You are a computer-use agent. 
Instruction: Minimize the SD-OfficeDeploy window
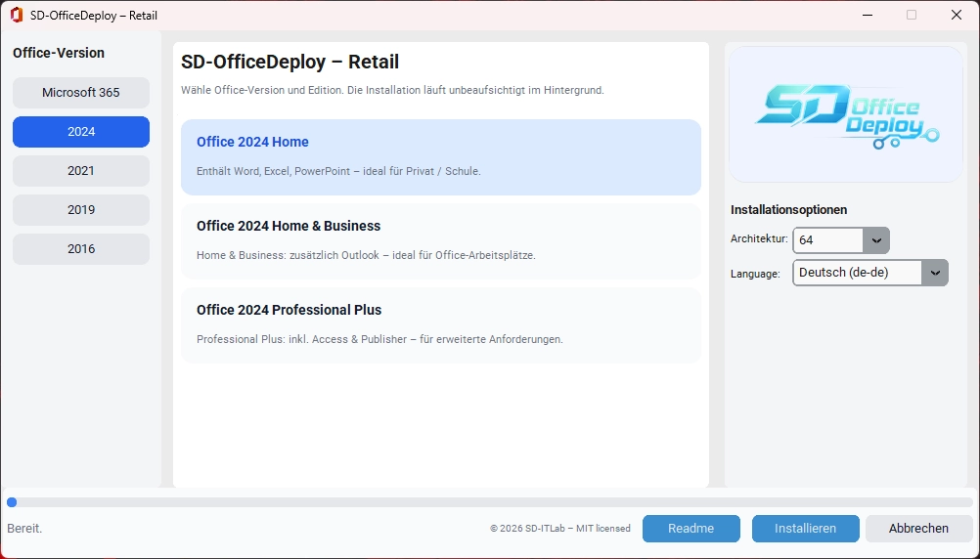pos(868,15)
